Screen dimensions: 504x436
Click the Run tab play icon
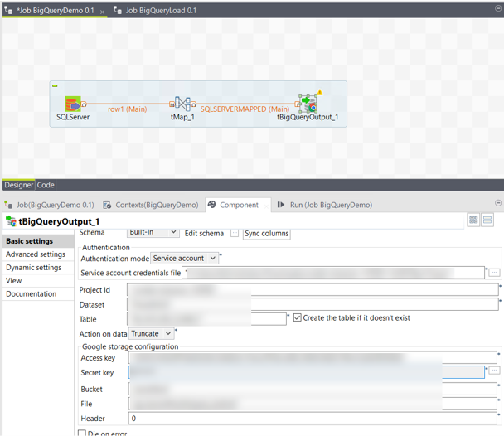[x=281, y=205]
